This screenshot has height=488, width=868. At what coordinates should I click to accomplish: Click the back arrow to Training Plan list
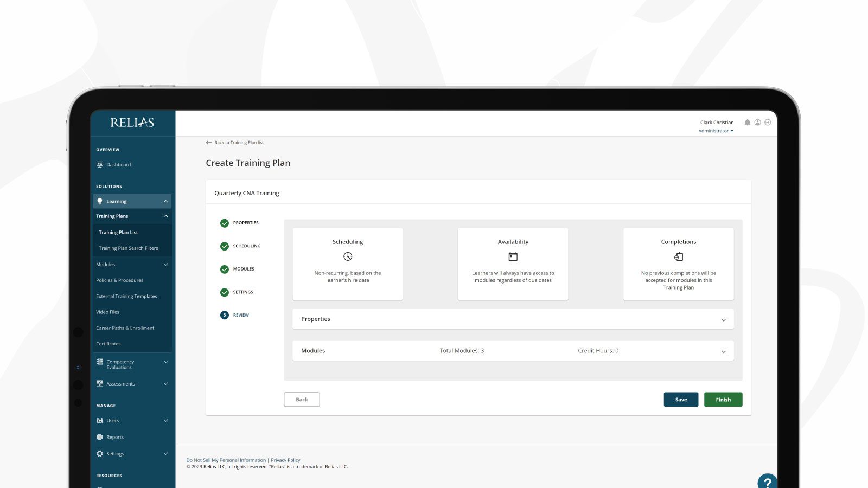click(209, 143)
